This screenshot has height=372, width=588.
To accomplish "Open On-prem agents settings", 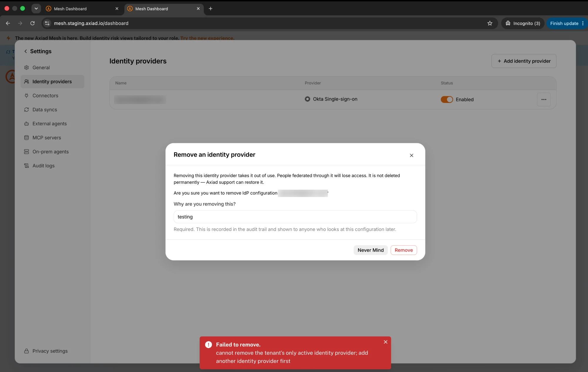I will [x=52, y=152].
